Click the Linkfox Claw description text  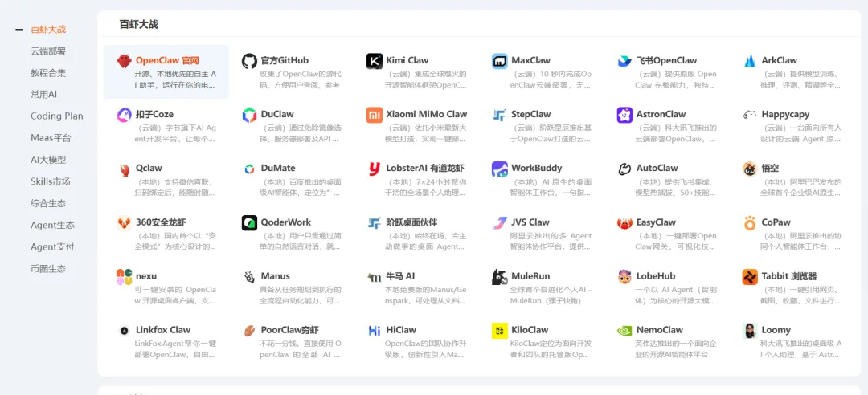coord(175,349)
